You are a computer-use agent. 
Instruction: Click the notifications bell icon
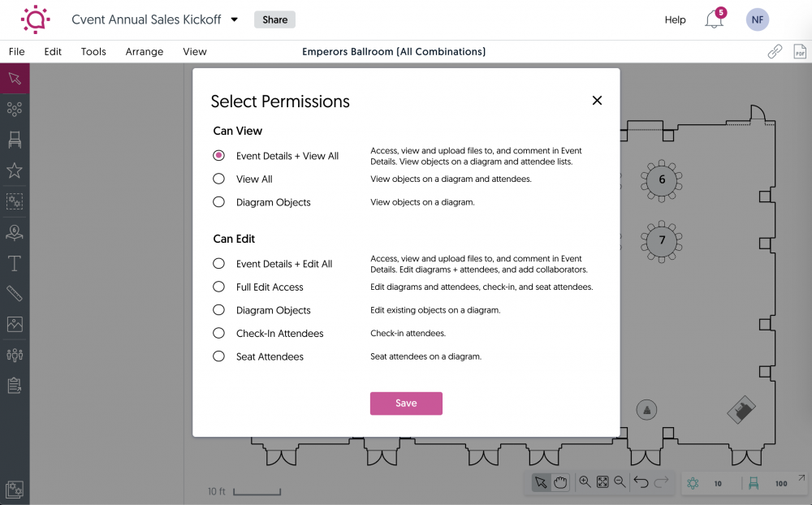coord(714,19)
